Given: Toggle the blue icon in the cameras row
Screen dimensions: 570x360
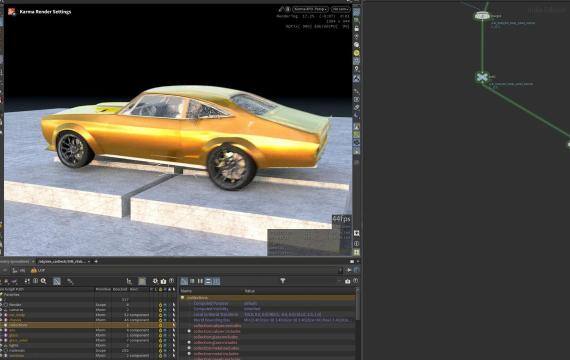Looking at the screenshot, I should 165,310.
